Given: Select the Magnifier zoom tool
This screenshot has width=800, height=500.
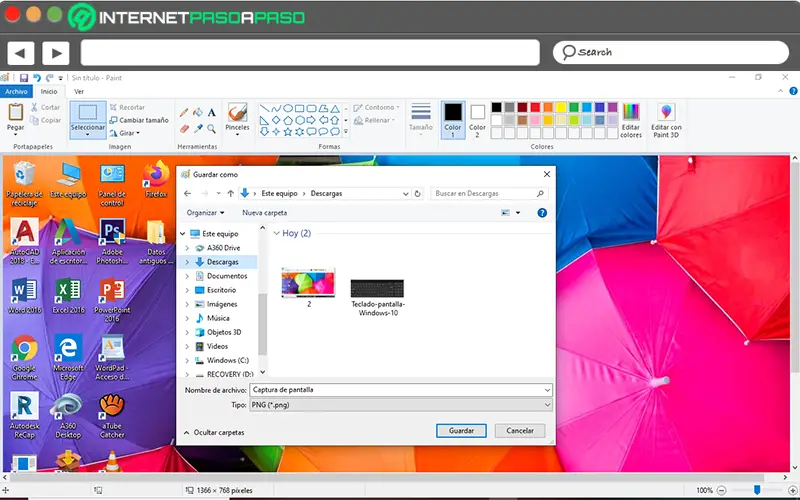Looking at the screenshot, I should (x=211, y=129).
